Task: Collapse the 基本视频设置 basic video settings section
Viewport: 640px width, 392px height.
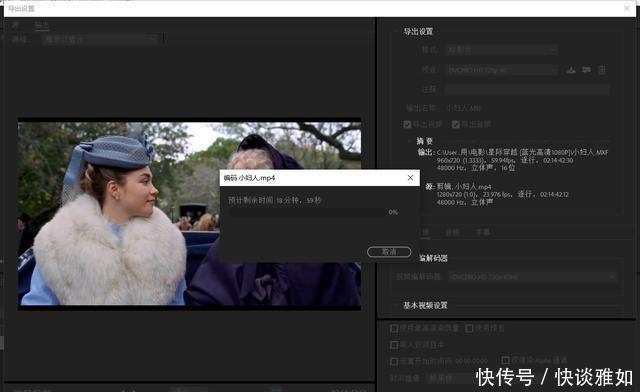Action: coord(397,305)
